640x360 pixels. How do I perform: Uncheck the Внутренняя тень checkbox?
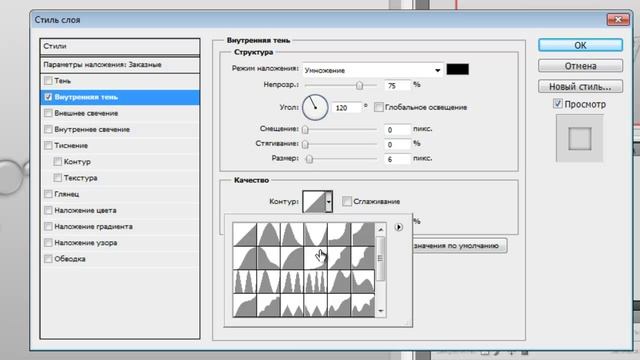pos(48,97)
